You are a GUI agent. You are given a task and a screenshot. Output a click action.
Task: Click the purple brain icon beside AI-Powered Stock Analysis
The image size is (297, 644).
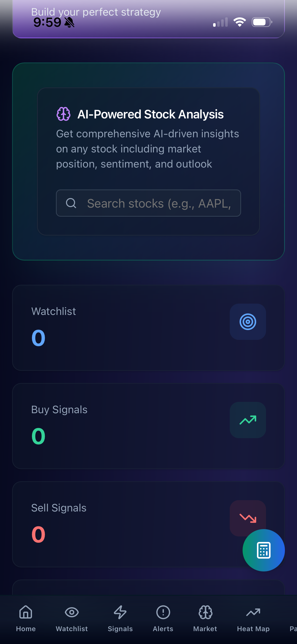point(63,114)
